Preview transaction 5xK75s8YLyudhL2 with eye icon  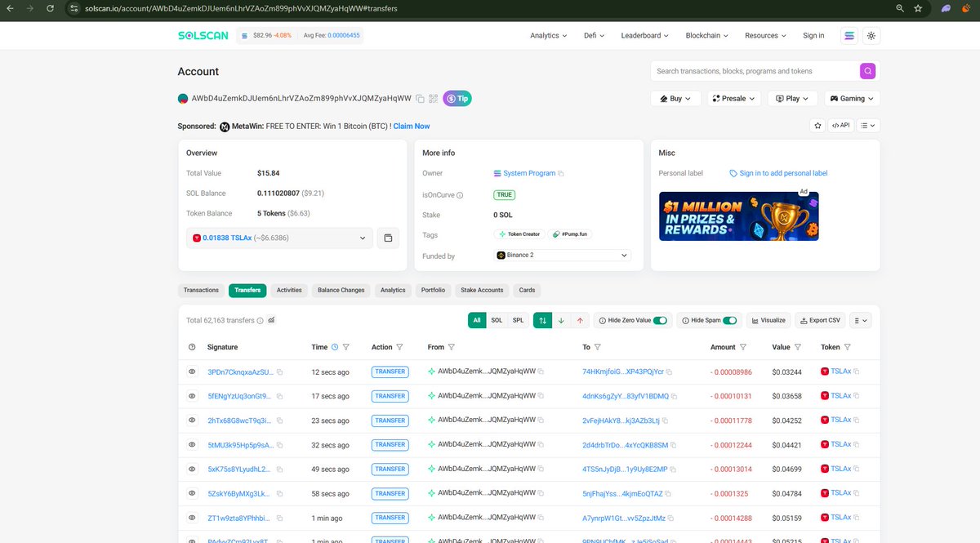coord(192,470)
